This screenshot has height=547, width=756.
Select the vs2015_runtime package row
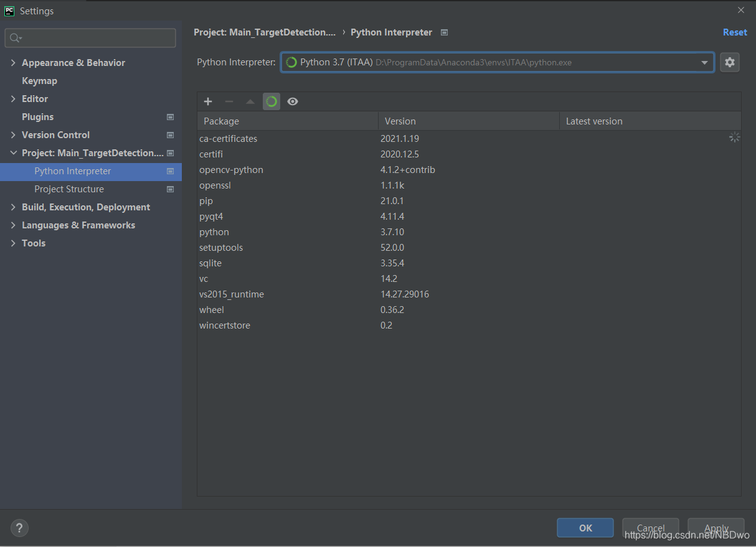pos(469,294)
